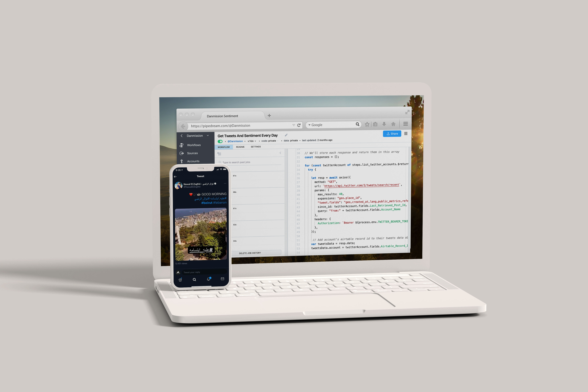Click the Share button icon
Screen dimensions: 588x392
(391, 133)
